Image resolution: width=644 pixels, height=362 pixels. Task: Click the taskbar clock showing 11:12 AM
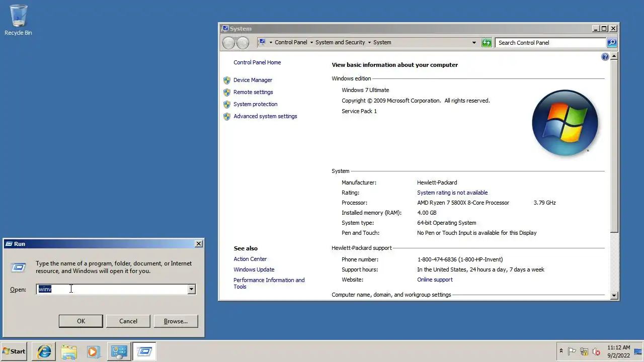pos(618,351)
